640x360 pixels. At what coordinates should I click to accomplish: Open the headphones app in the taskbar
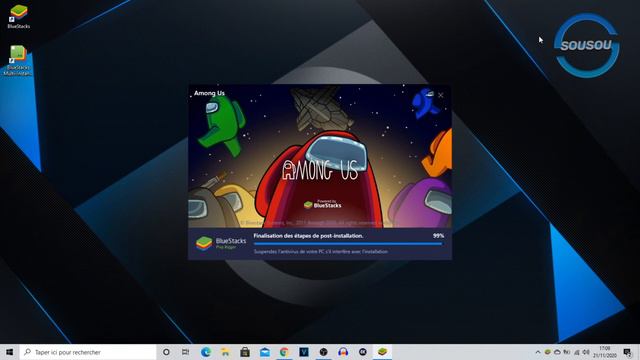[343, 352]
